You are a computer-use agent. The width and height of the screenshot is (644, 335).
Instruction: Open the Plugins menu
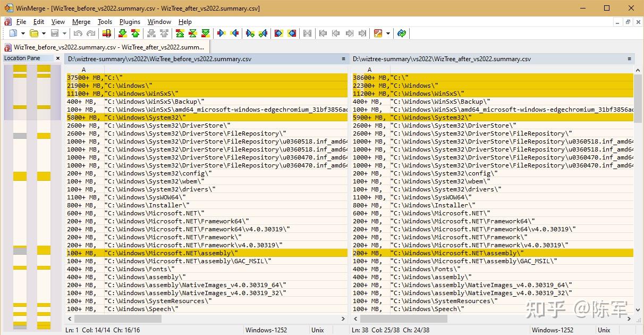(130, 22)
